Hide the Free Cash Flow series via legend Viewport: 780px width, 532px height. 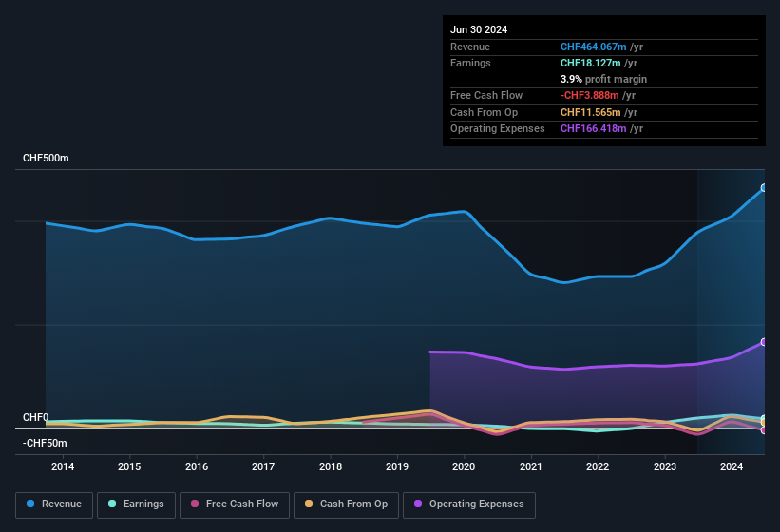click(235, 504)
